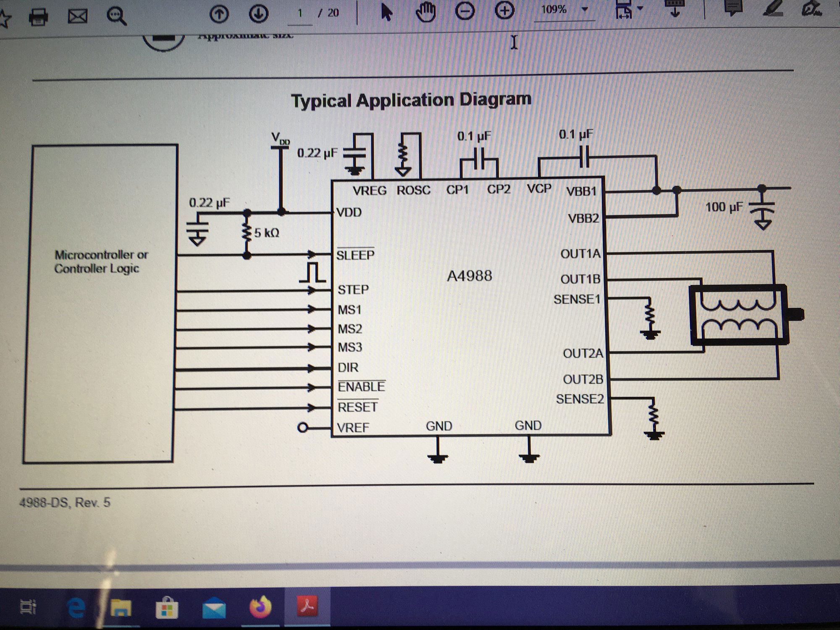Click the '/ 20' total pages text

(x=328, y=13)
